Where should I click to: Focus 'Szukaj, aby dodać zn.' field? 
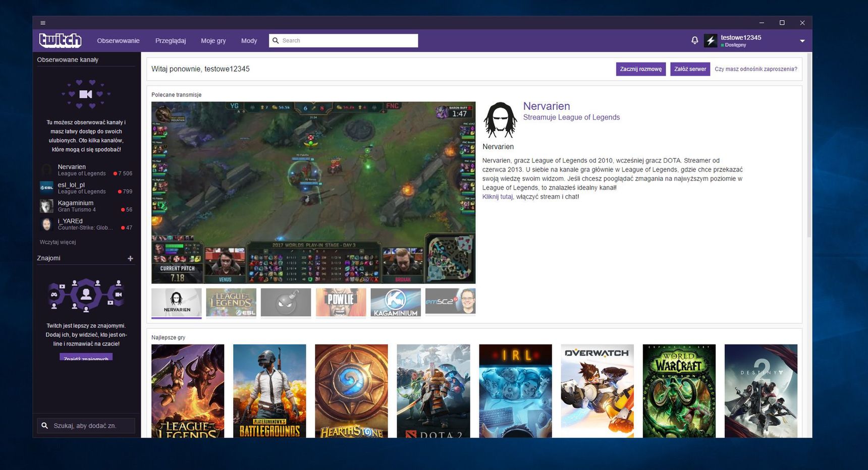click(x=86, y=426)
